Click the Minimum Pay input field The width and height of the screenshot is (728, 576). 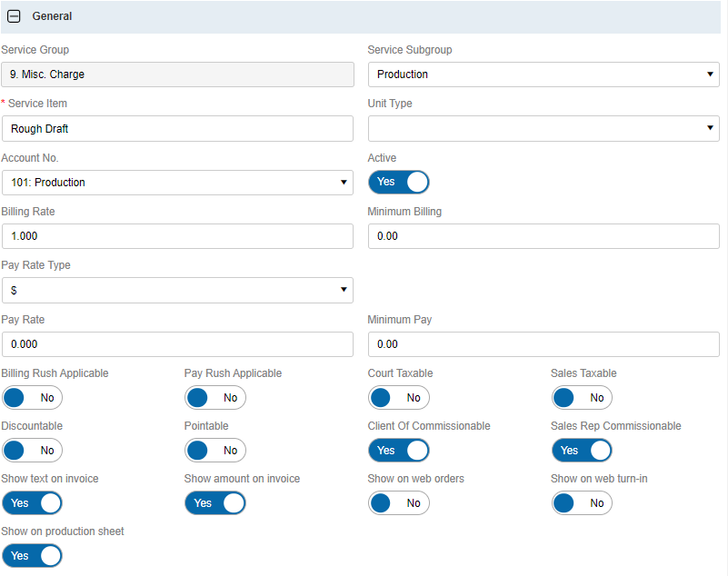(543, 344)
